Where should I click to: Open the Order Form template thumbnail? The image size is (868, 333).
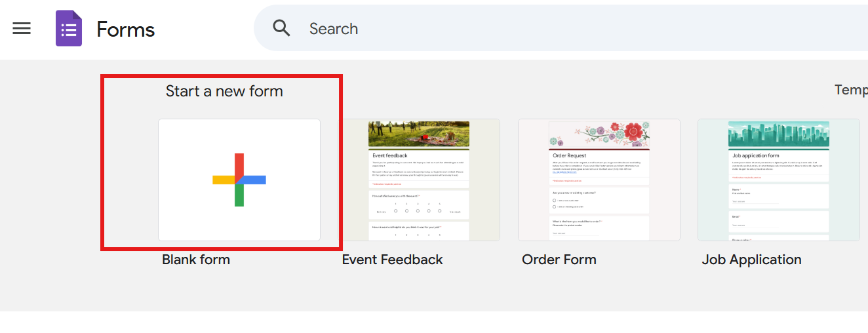click(x=599, y=180)
